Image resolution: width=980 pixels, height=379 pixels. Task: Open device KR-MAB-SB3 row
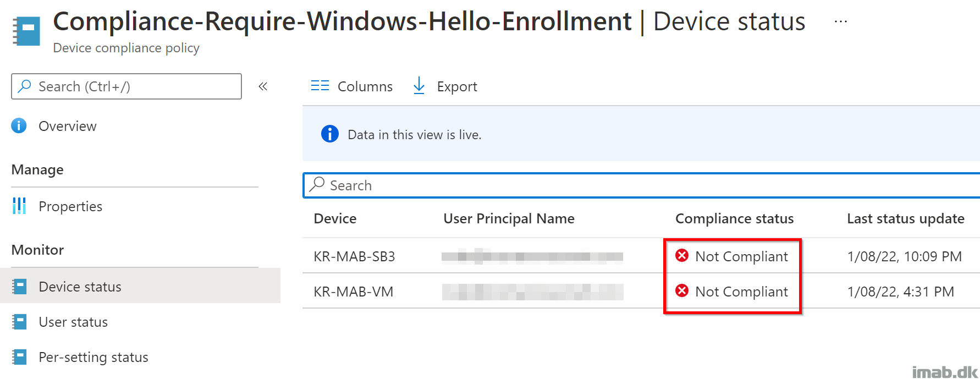pos(641,256)
